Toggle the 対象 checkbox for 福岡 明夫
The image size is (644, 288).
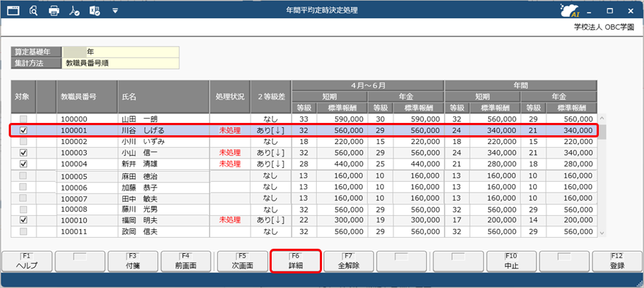coord(23,220)
